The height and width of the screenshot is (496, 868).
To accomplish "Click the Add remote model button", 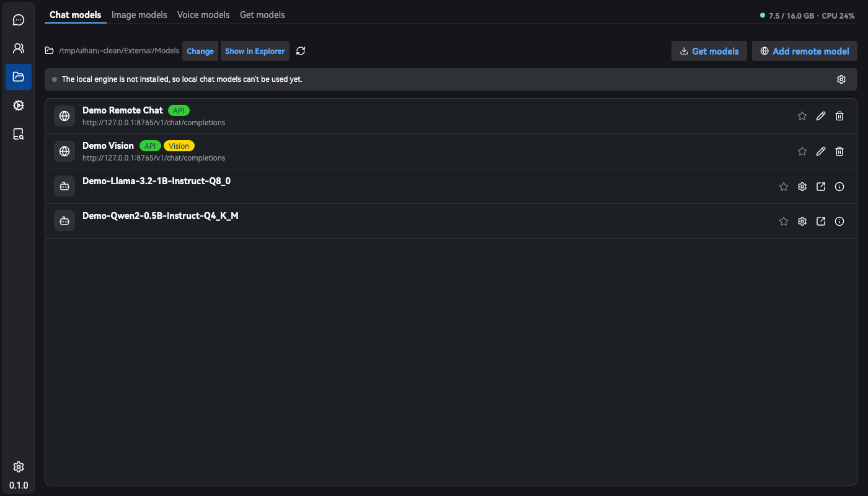I will (805, 51).
